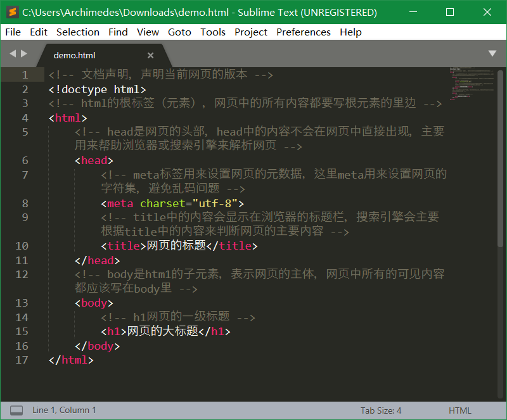Click the Line 1, Column 1 indicator
Image resolution: width=507 pixels, height=420 pixels.
click(x=64, y=410)
